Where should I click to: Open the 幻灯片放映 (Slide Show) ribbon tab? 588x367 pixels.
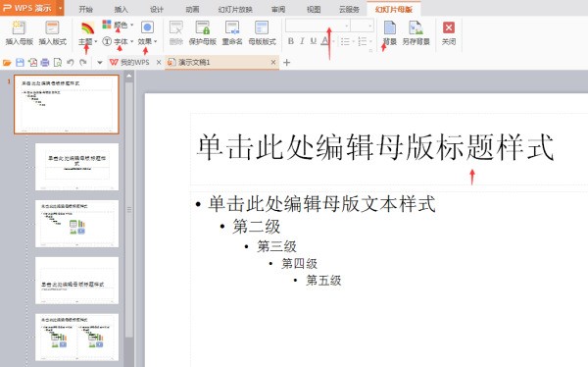coord(235,9)
